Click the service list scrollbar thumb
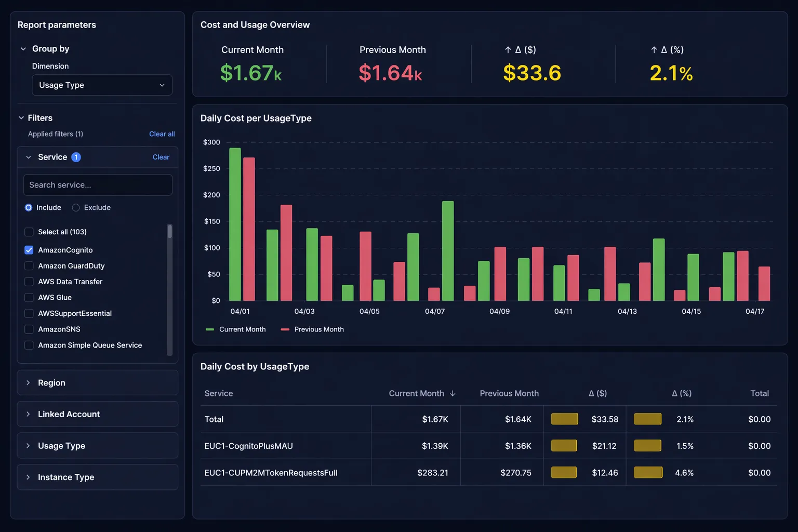The width and height of the screenshot is (798, 532). tap(169, 231)
